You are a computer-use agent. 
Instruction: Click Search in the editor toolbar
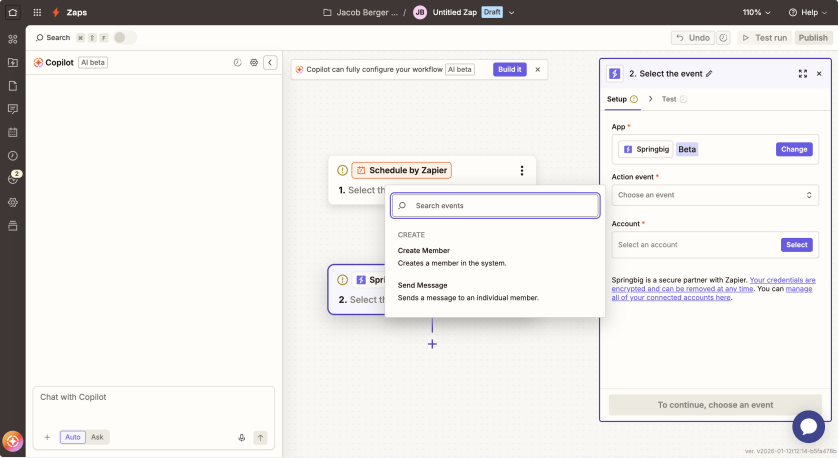coord(53,37)
